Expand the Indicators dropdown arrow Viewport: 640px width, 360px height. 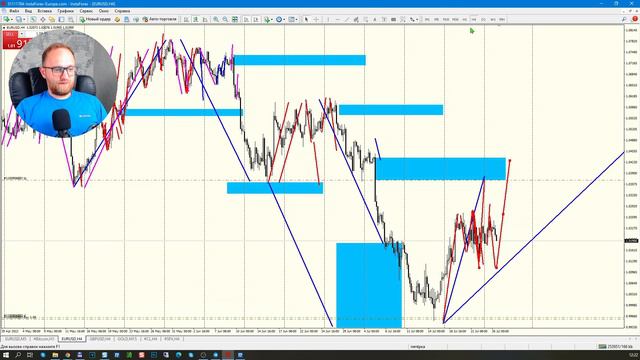(272, 19)
